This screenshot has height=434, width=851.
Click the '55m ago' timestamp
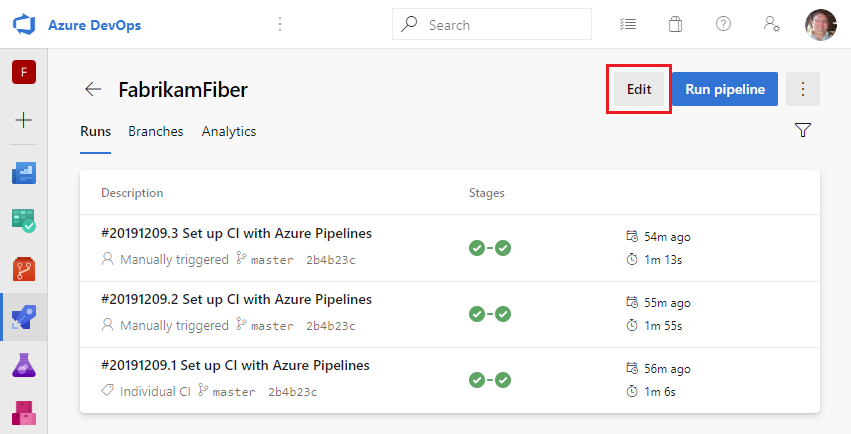pos(667,303)
